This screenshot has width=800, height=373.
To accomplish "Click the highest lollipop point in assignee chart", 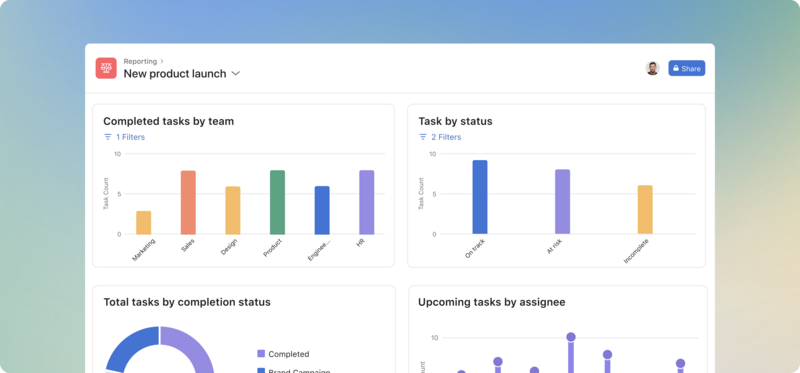I will pyautogui.click(x=571, y=337).
